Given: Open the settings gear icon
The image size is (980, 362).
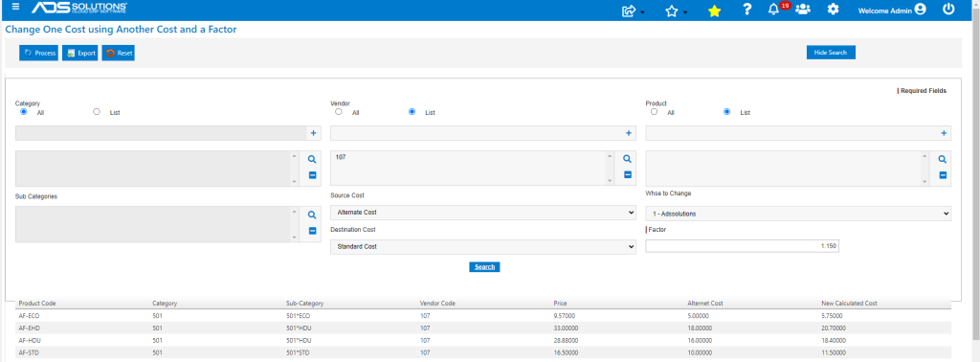Looking at the screenshot, I should (x=834, y=10).
